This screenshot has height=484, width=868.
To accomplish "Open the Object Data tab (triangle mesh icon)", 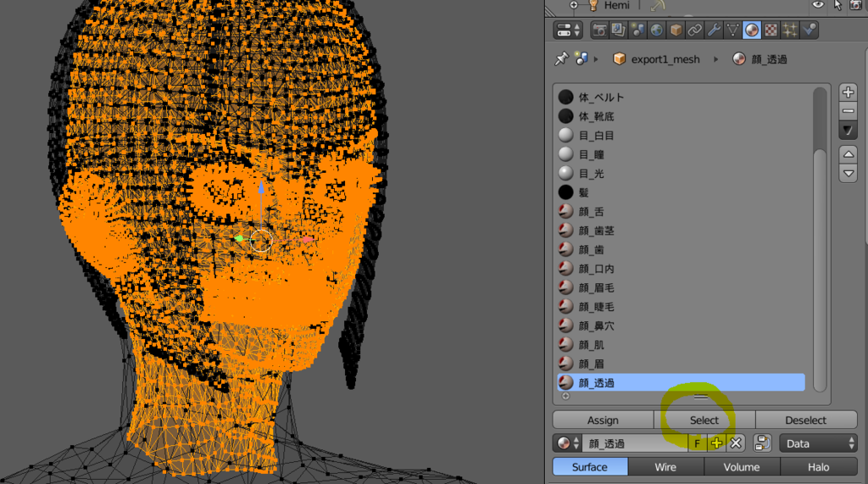I will pos(732,30).
